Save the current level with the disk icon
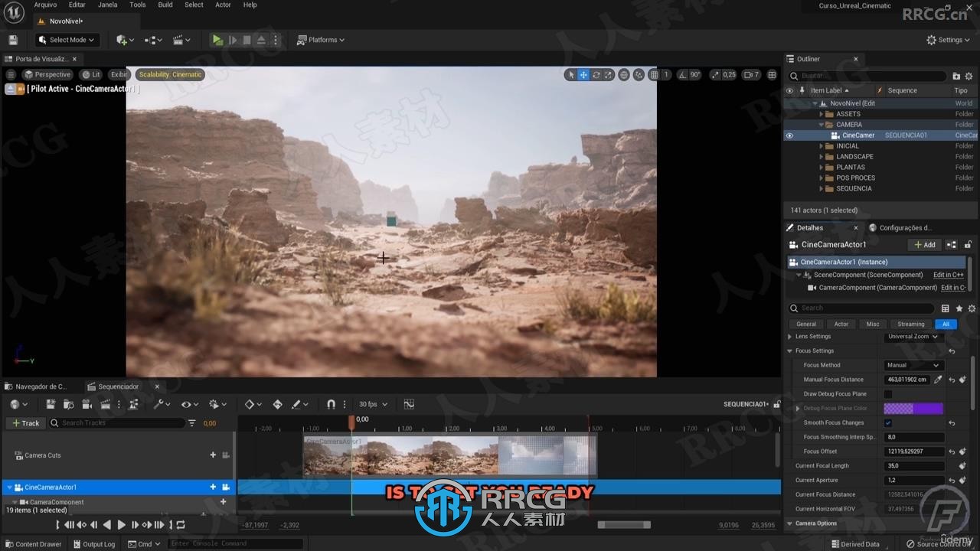The image size is (980, 551). (x=12, y=40)
